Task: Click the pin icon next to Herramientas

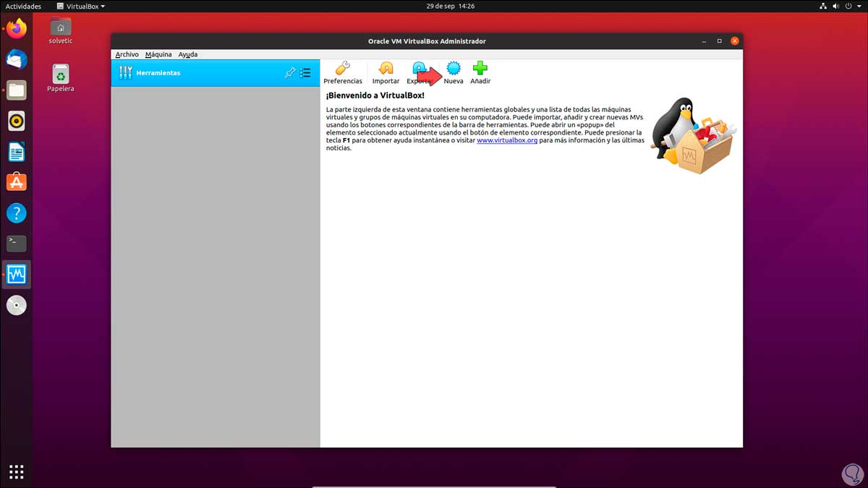Action: click(x=290, y=73)
